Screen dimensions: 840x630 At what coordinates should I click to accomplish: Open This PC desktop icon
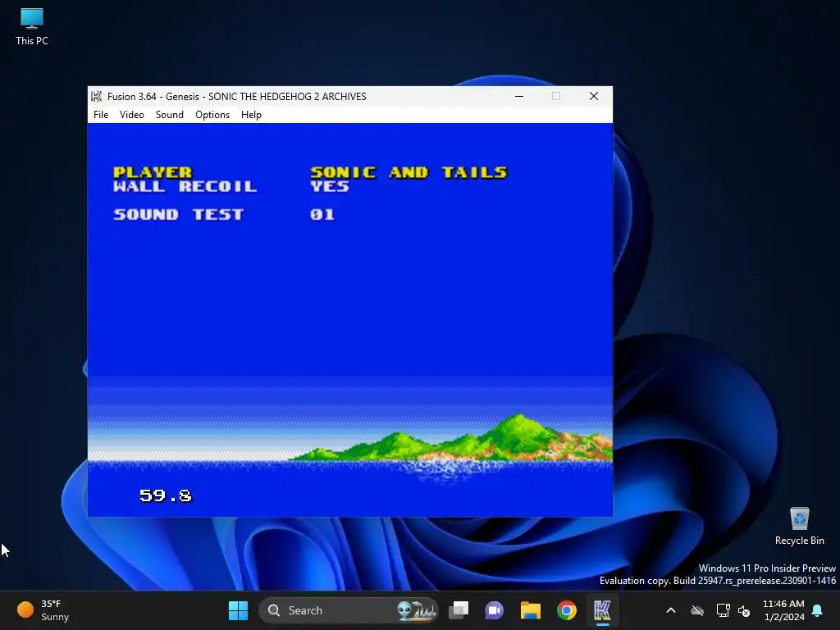(x=32, y=27)
